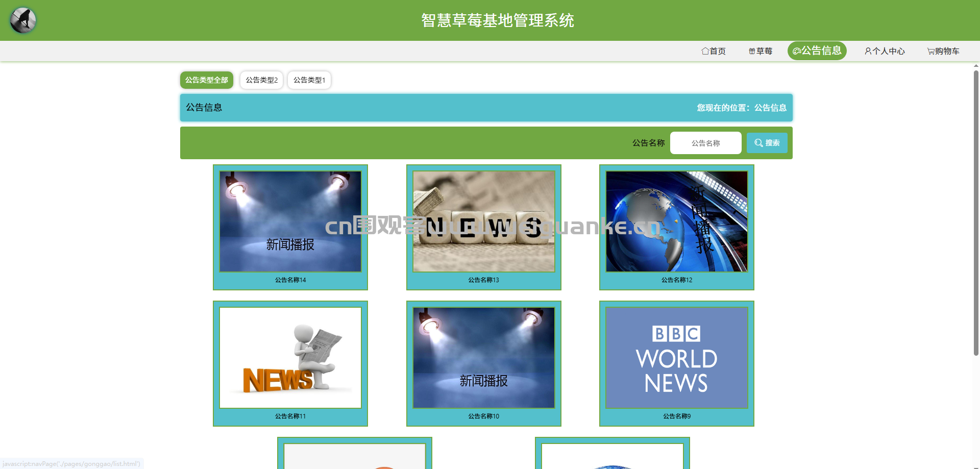
Task: Click the round avatar logo in header
Action: (23, 20)
